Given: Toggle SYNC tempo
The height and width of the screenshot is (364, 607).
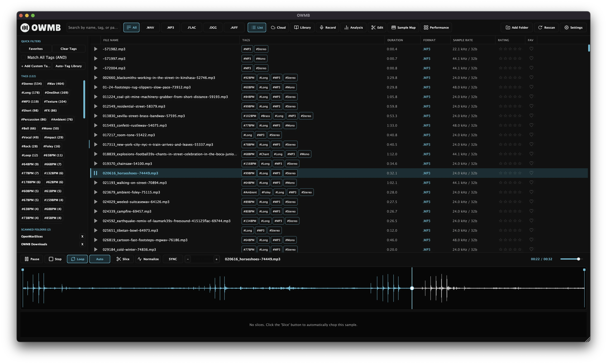Looking at the screenshot, I should tap(173, 259).
